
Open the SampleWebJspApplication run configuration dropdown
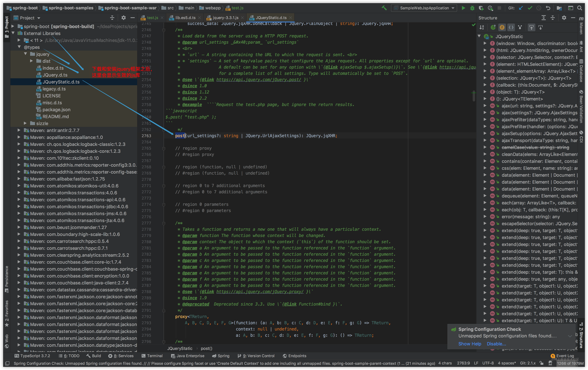425,8
